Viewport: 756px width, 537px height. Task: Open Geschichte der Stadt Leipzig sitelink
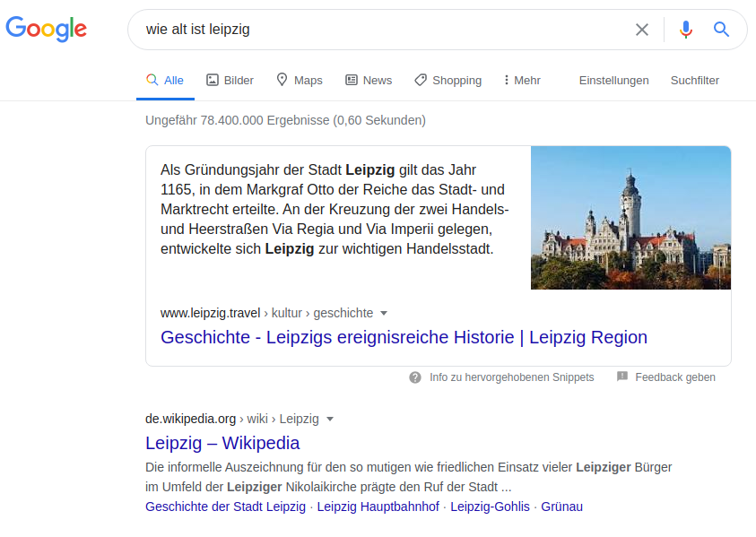tap(226, 507)
